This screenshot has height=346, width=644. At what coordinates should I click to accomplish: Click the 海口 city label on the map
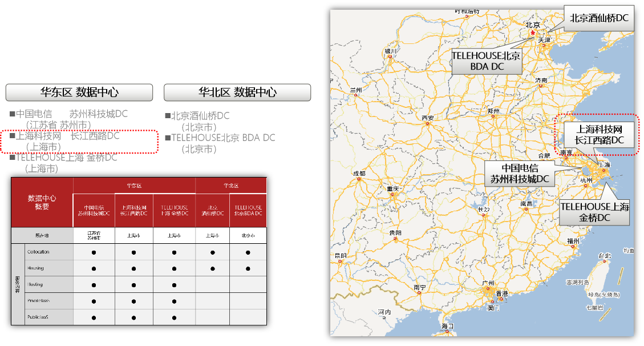click(x=448, y=326)
